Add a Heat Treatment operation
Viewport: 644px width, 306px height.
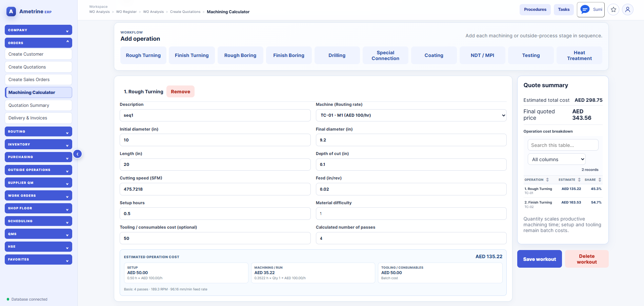pos(579,55)
